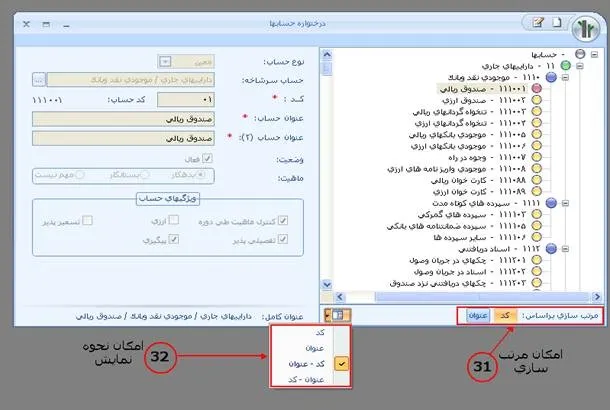Click the green circle of دارایيهای جاری
610x410 pixels.
565,66
